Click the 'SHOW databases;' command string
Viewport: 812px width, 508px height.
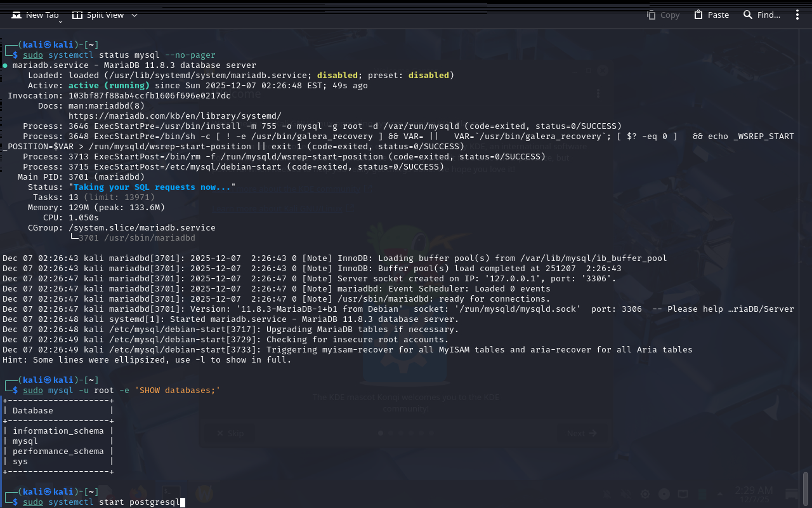(177, 390)
